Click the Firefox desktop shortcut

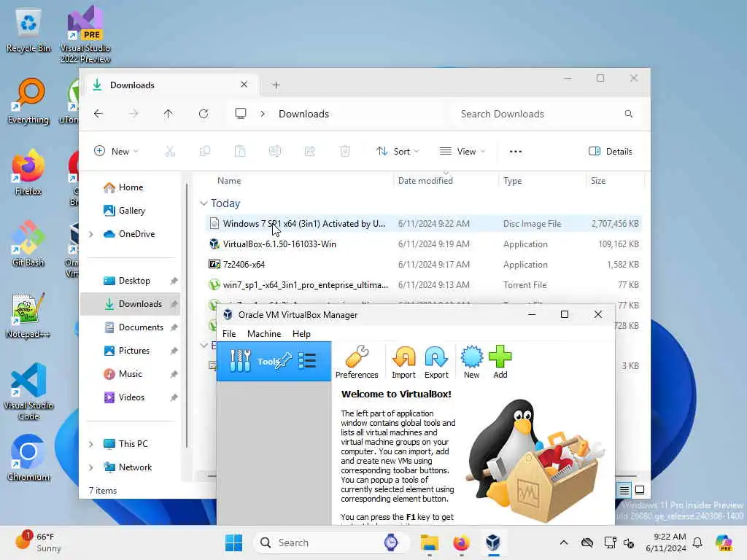click(28, 172)
